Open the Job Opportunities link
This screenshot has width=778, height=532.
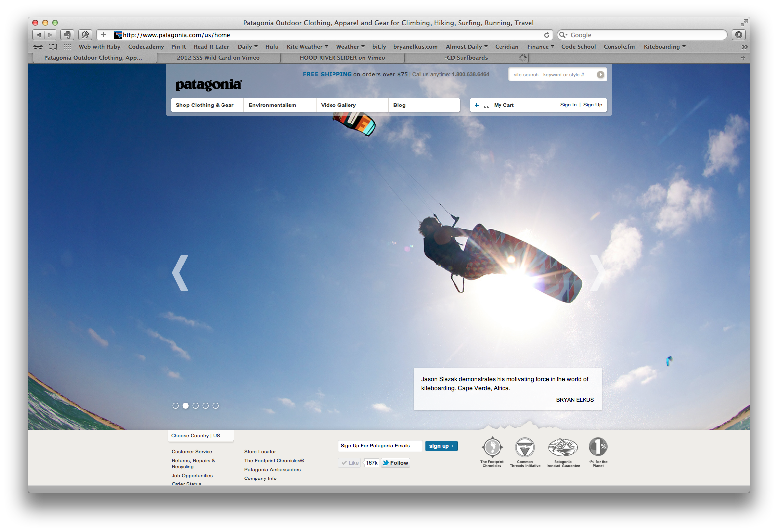(x=192, y=476)
